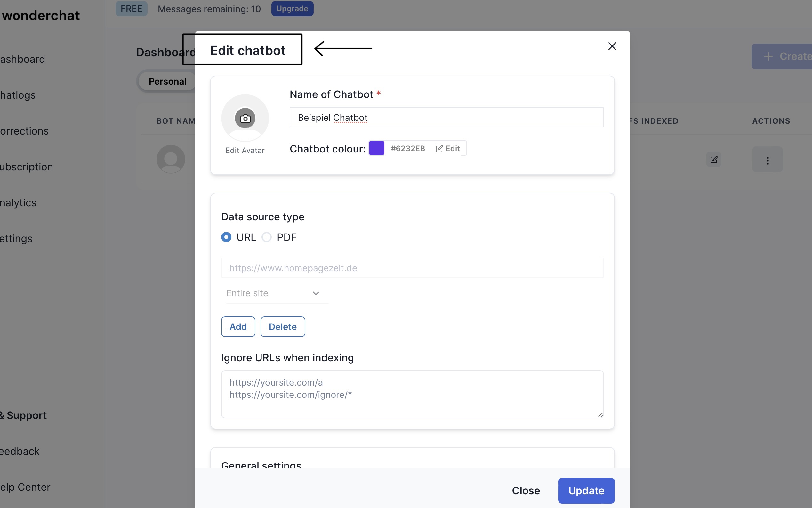Click the Ignore URLs textarea
This screenshot has width=812, height=508.
[x=412, y=394]
